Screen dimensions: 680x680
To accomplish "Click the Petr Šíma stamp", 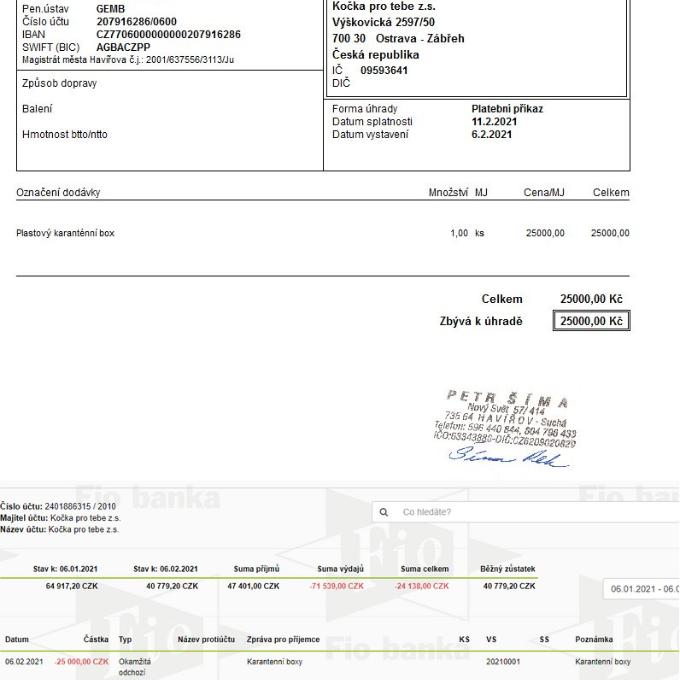I will 506,418.
